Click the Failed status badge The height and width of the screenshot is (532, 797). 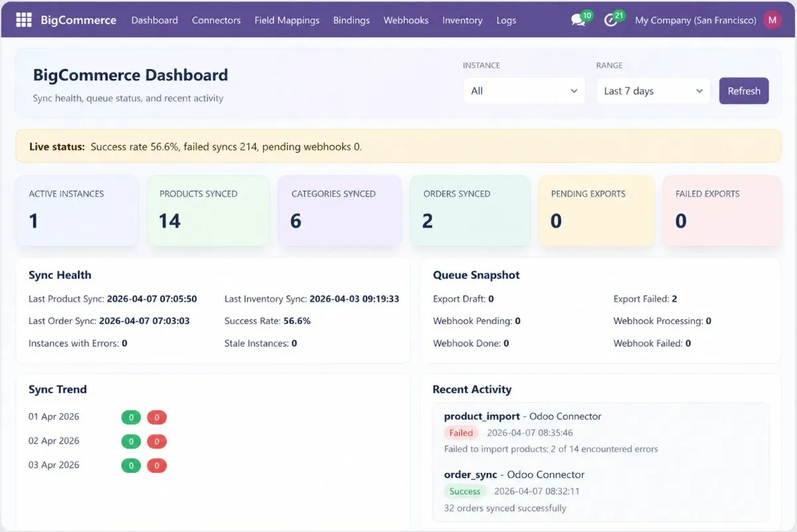point(461,433)
